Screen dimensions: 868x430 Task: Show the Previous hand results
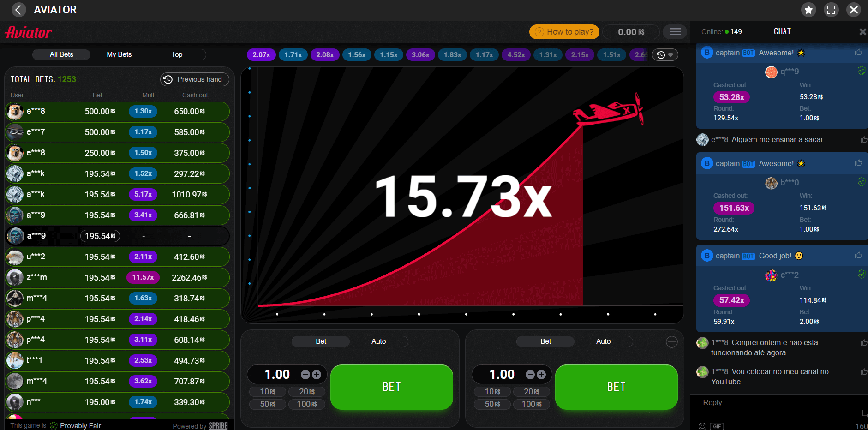(x=195, y=79)
